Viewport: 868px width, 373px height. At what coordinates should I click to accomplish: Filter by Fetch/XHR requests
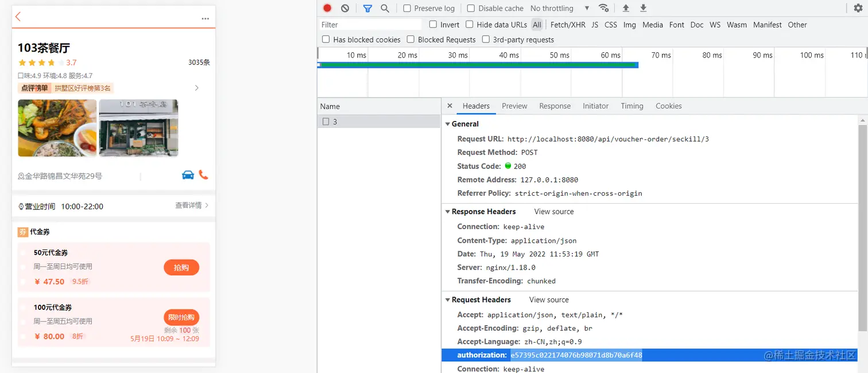coord(567,25)
